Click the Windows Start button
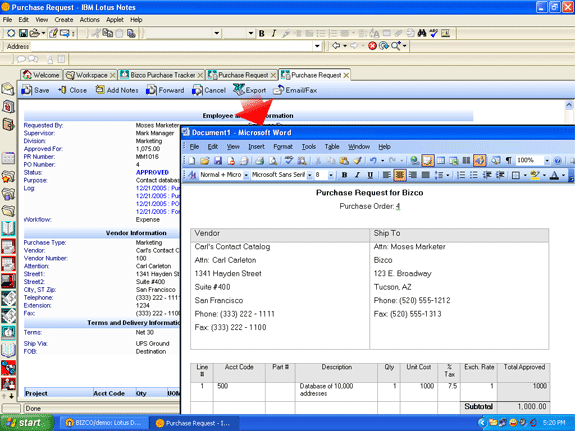The height and width of the screenshot is (431, 575). (27, 423)
